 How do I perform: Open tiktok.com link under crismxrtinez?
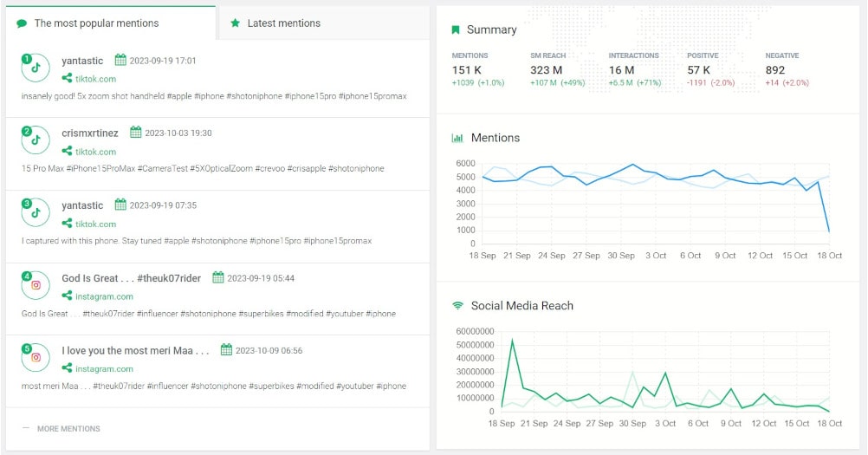tap(95, 152)
